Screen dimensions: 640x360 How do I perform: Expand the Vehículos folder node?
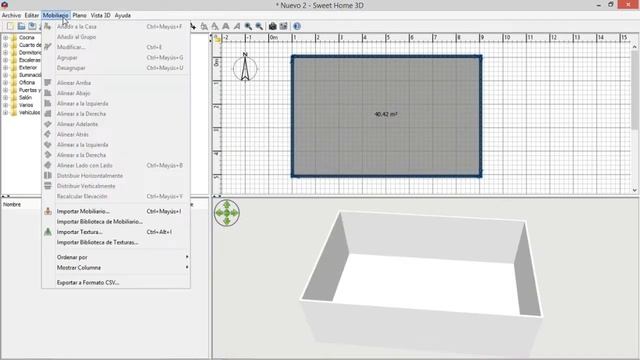(x=5, y=113)
